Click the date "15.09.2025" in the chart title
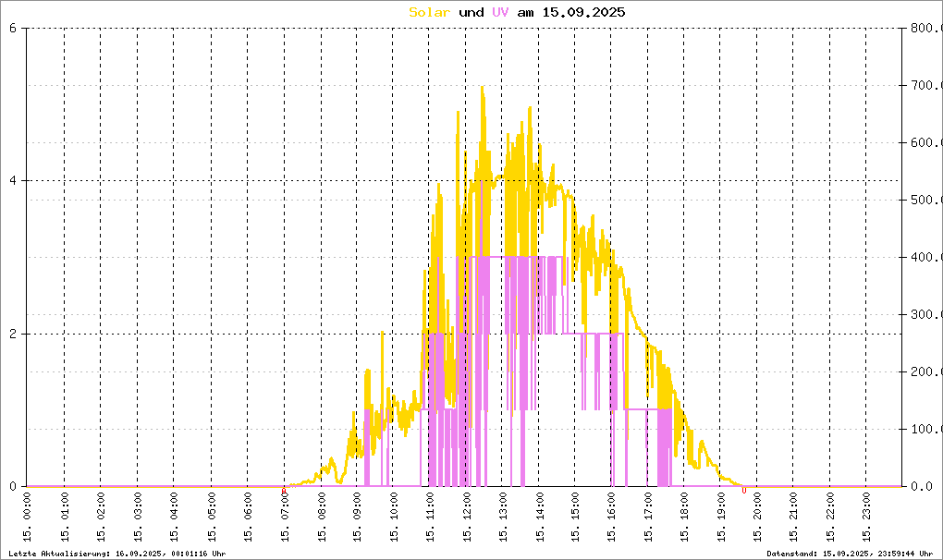The height and width of the screenshot is (560, 943). (583, 12)
